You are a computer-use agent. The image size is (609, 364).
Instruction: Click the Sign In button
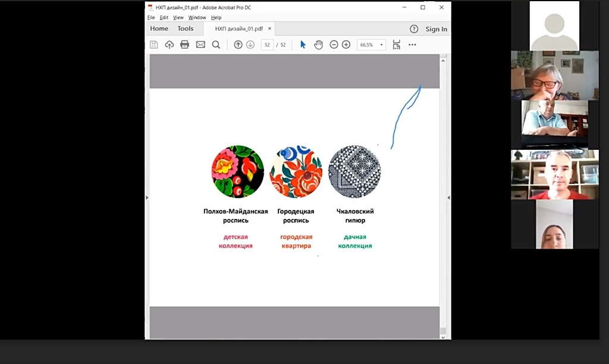(436, 29)
